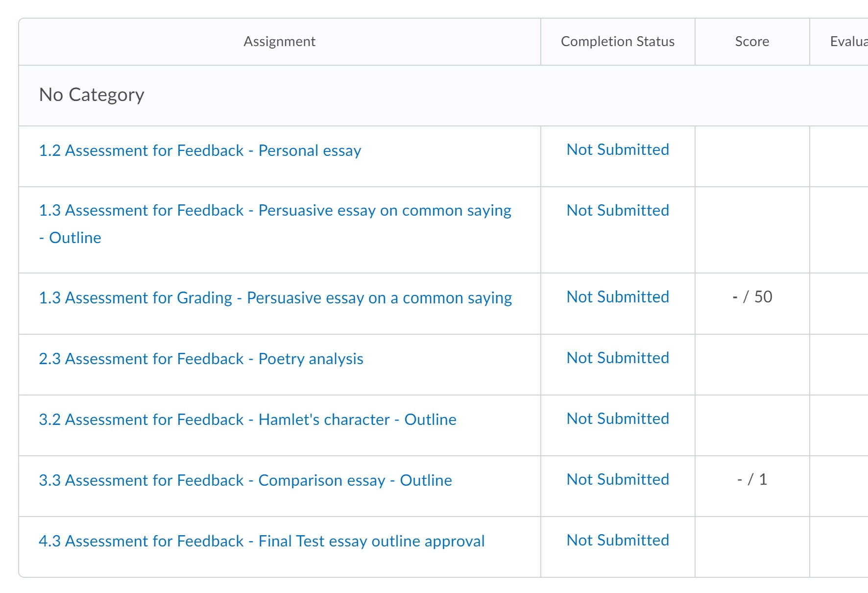Click the No Category group heading
The height and width of the screenshot is (593, 868).
[92, 95]
